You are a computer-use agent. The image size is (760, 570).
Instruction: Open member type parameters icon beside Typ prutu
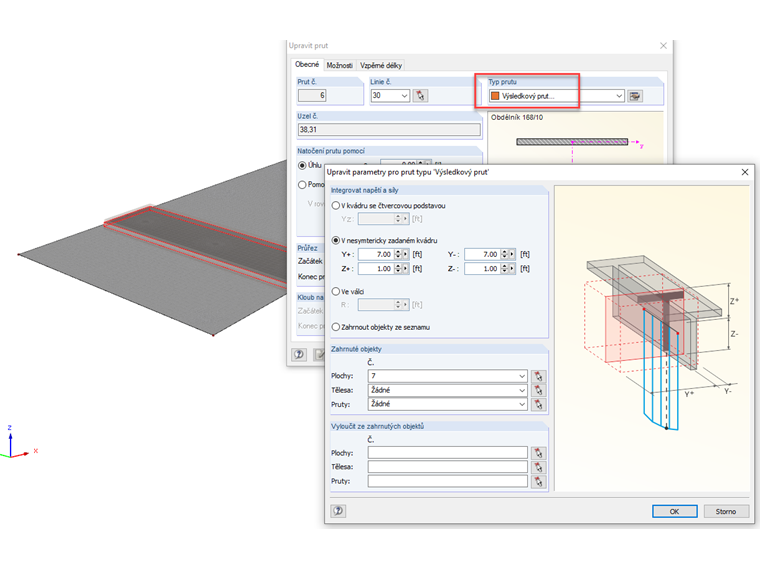[634, 96]
